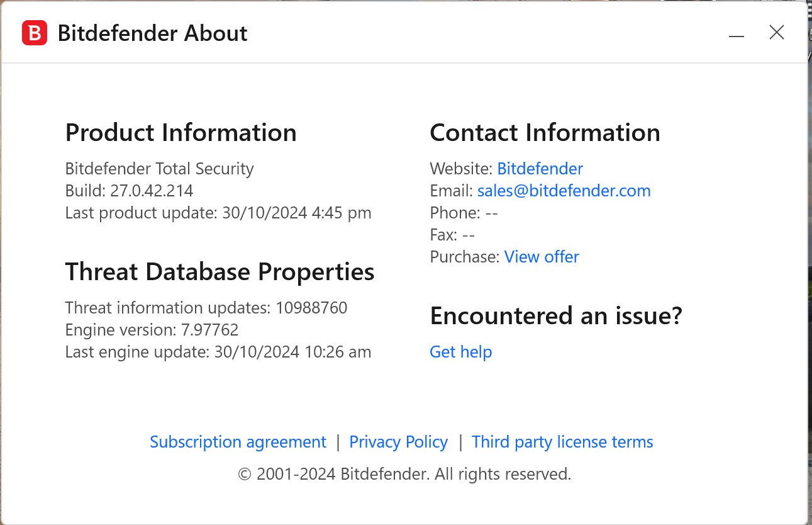Click the Bitdefender About window title
The width and height of the screenshot is (812, 525).
point(152,33)
